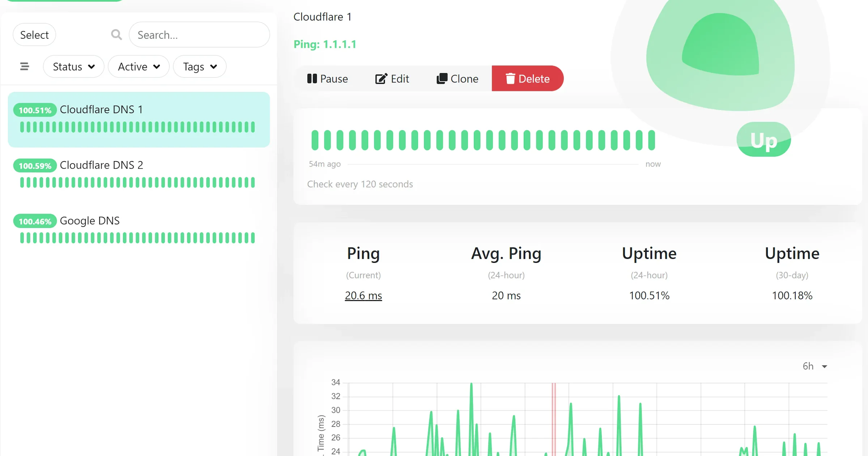Click the now timeline label
The height and width of the screenshot is (456, 868).
pos(653,164)
